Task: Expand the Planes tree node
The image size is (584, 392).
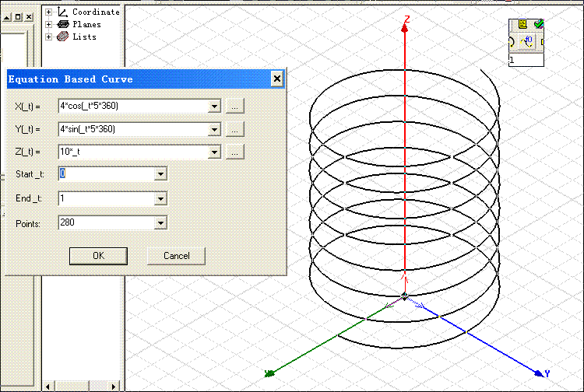Action: pyautogui.click(x=48, y=25)
